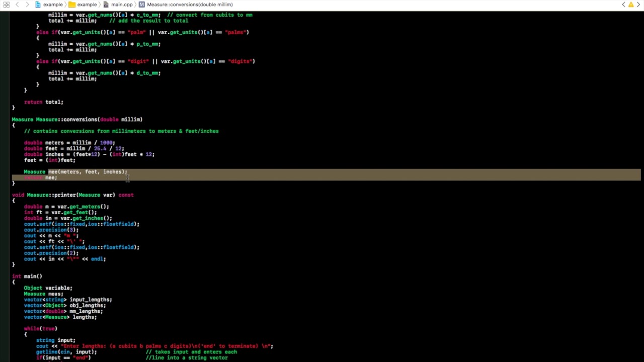This screenshot has height=362, width=644.
Task: Click the yellow warning issue icon
Action: pos(631,5)
